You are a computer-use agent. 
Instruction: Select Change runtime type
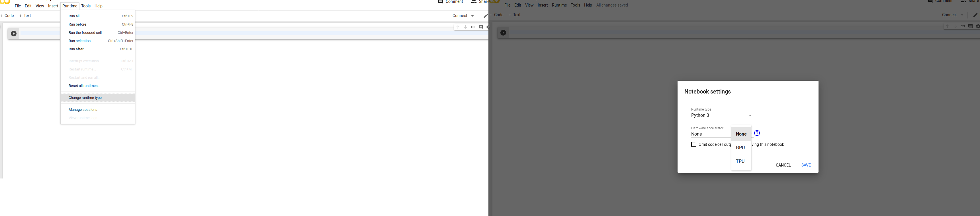(x=98, y=98)
